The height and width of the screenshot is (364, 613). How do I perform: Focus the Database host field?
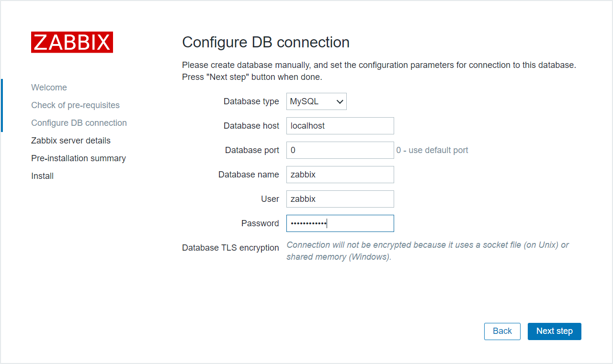point(340,126)
